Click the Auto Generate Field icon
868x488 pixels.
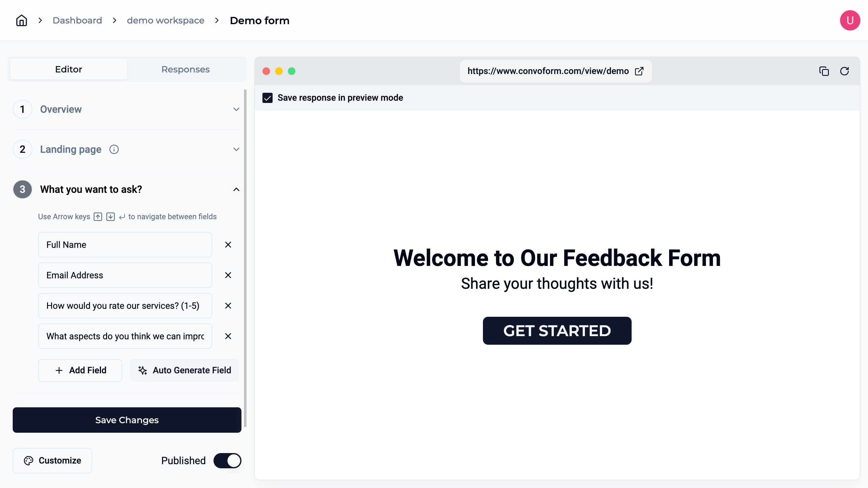(142, 370)
